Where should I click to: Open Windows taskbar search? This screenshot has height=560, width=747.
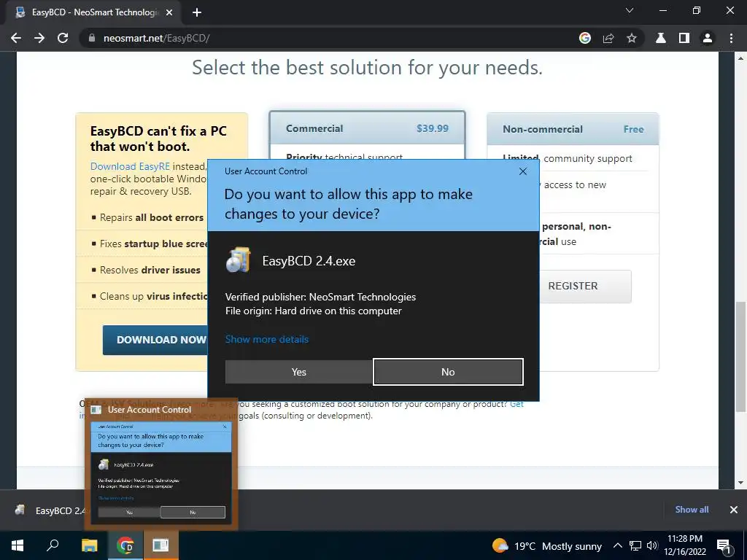tap(53, 545)
